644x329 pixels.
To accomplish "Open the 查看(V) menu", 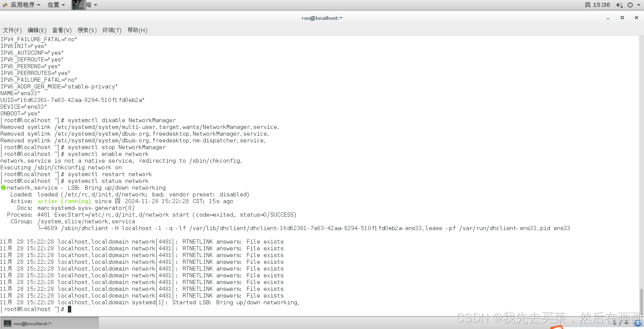I will pos(62,30).
